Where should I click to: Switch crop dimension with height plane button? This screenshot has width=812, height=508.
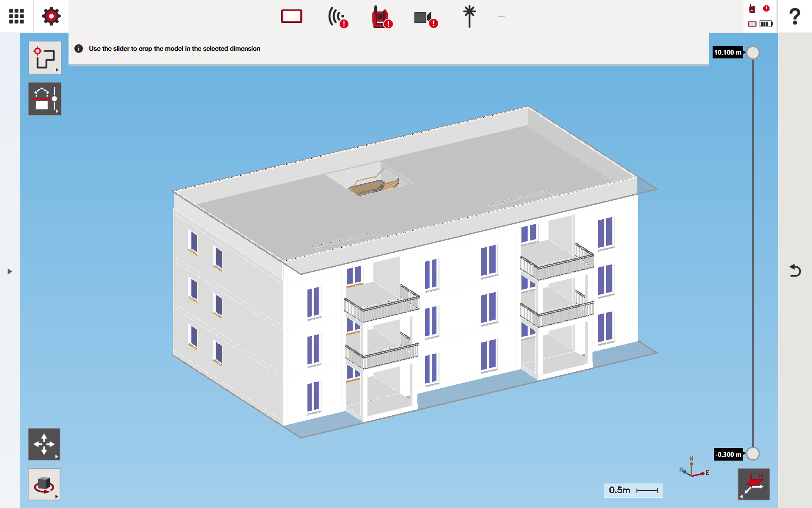point(754,484)
